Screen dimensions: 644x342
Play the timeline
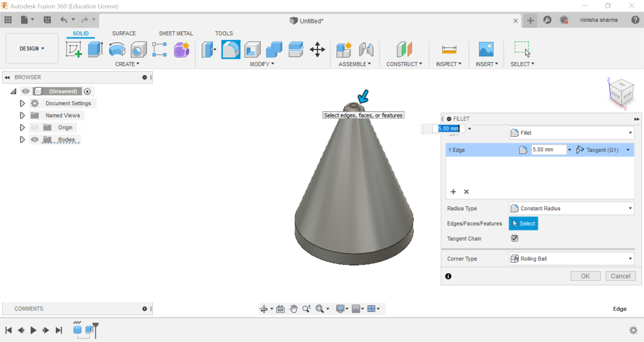point(33,330)
